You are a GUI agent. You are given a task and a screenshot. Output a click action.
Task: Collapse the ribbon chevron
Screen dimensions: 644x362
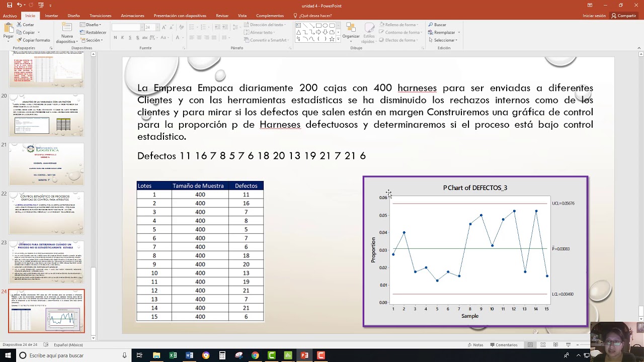point(639,48)
